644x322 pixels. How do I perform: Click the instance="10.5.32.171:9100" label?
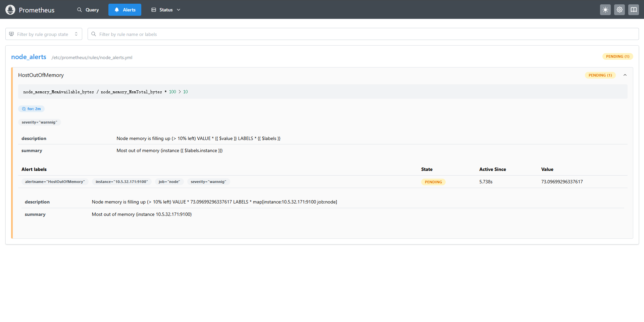[122, 182]
